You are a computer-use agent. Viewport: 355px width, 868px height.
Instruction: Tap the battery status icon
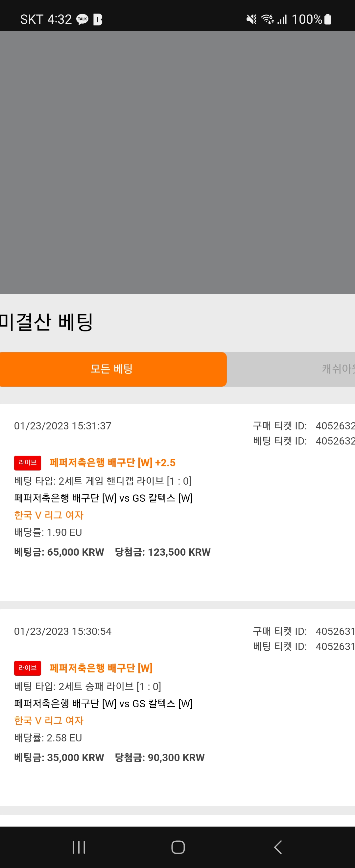pyautogui.click(x=328, y=19)
